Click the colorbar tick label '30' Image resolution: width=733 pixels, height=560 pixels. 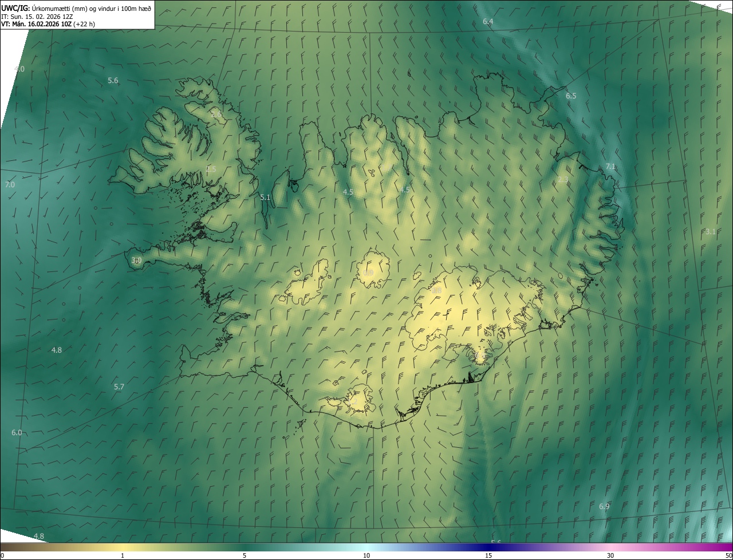coord(610,555)
